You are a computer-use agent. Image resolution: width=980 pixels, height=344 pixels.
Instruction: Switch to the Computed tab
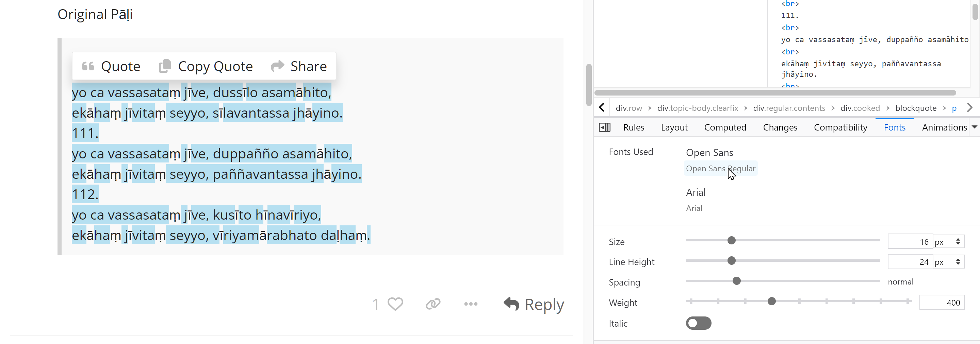coord(725,127)
